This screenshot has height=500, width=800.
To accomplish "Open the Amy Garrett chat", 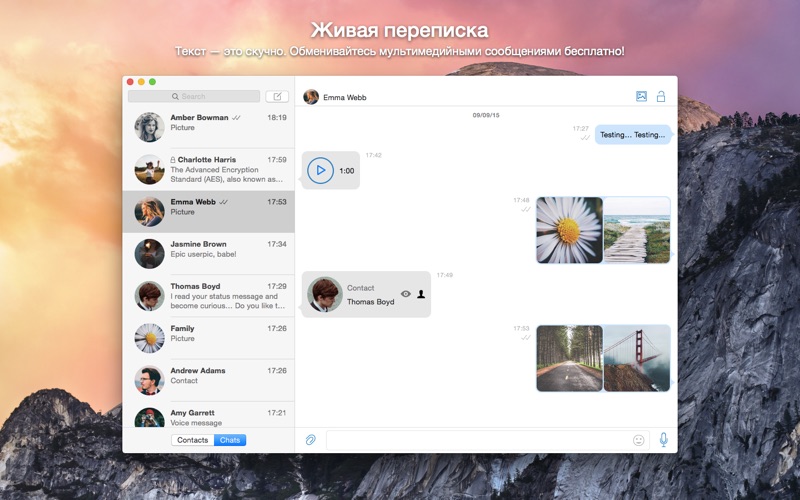I will [209, 415].
